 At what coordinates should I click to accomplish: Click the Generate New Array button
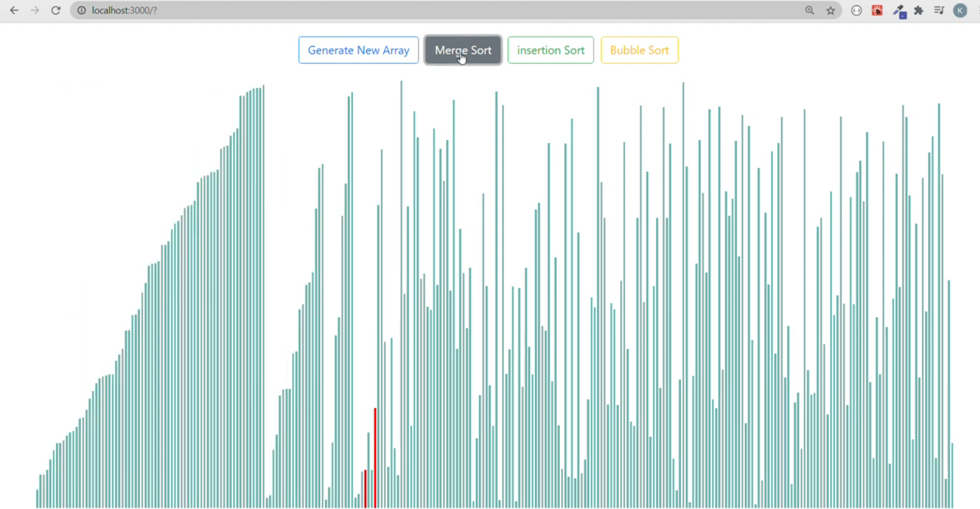coord(358,50)
